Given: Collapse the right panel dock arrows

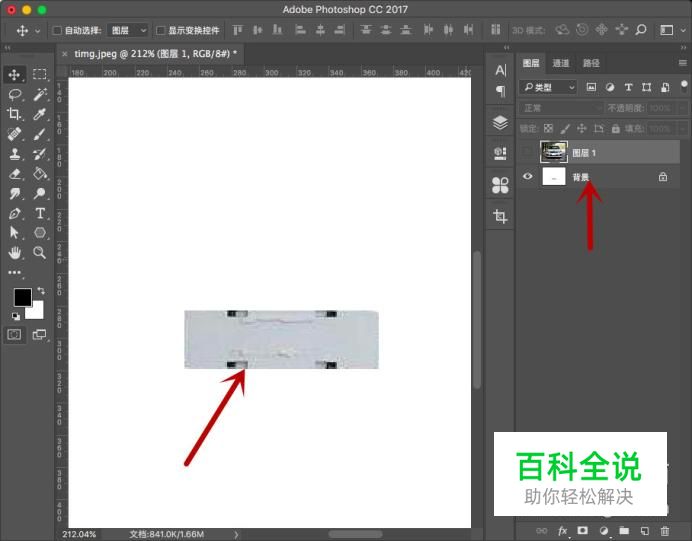Looking at the screenshot, I should [x=683, y=47].
